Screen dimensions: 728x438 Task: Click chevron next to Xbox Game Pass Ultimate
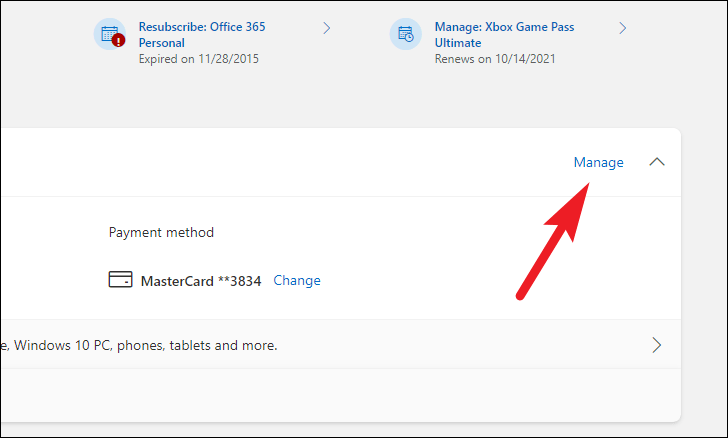coord(623,28)
